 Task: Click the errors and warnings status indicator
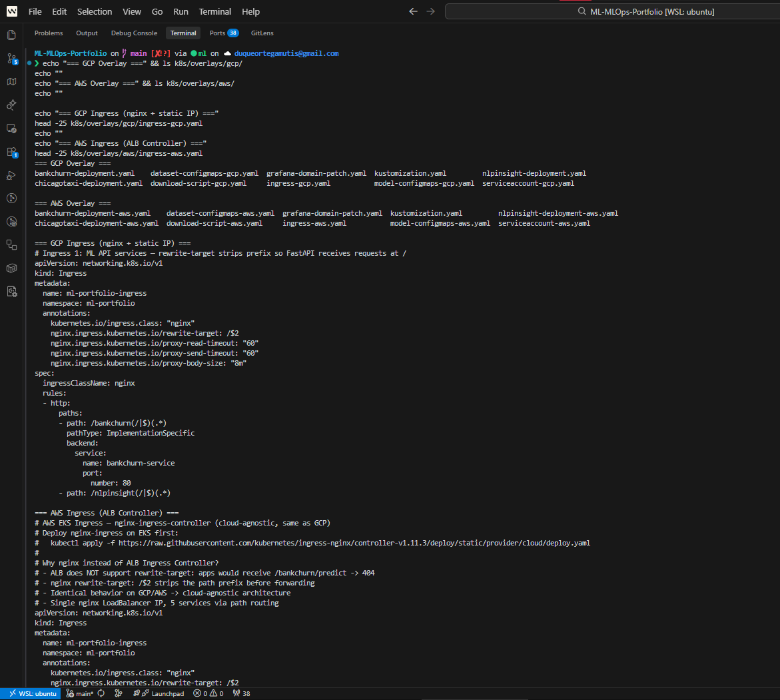208,693
